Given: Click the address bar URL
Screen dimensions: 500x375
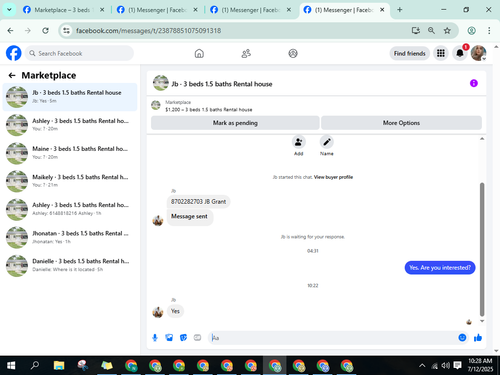Looking at the screenshot, I should (x=148, y=31).
